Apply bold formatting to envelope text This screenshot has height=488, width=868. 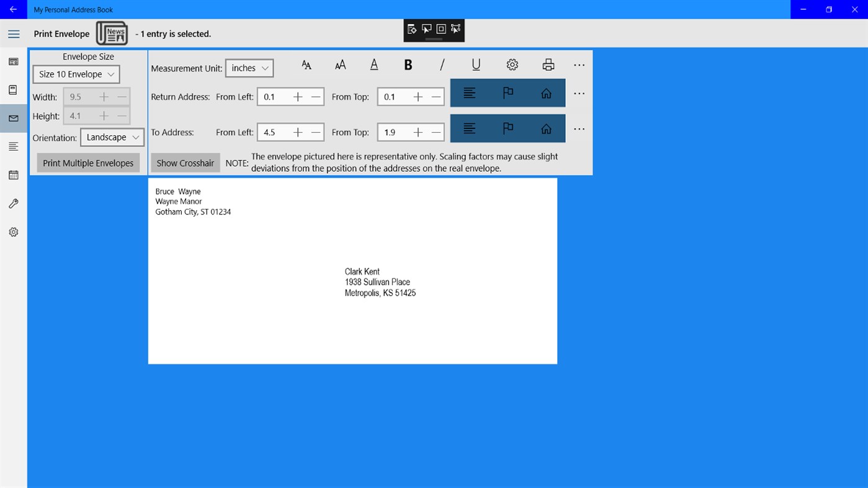click(x=408, y=64)
